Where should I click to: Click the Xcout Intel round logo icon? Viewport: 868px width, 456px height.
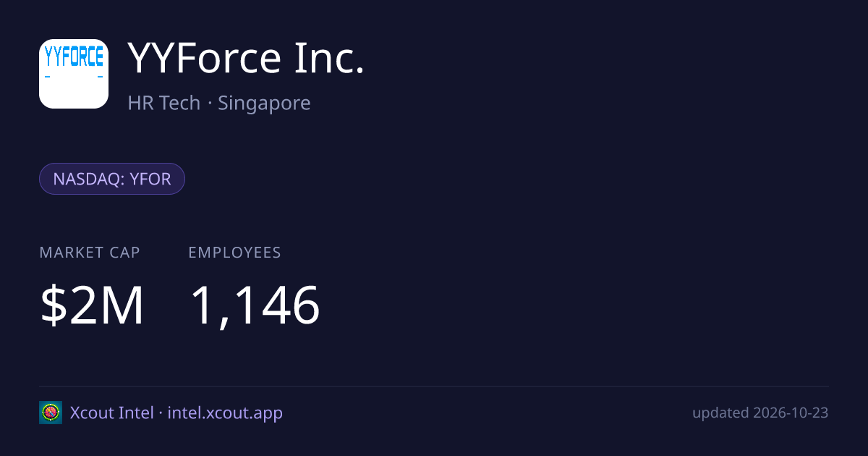click(51, 413)
